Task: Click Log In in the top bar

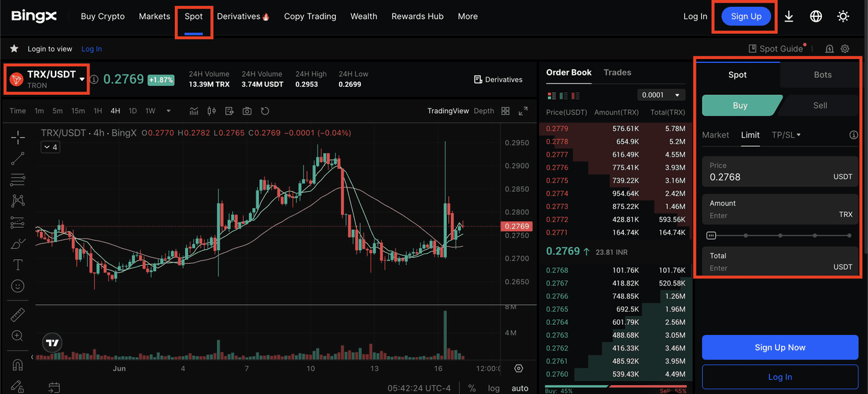Action: pyautogui.click(x=695, y=16)
